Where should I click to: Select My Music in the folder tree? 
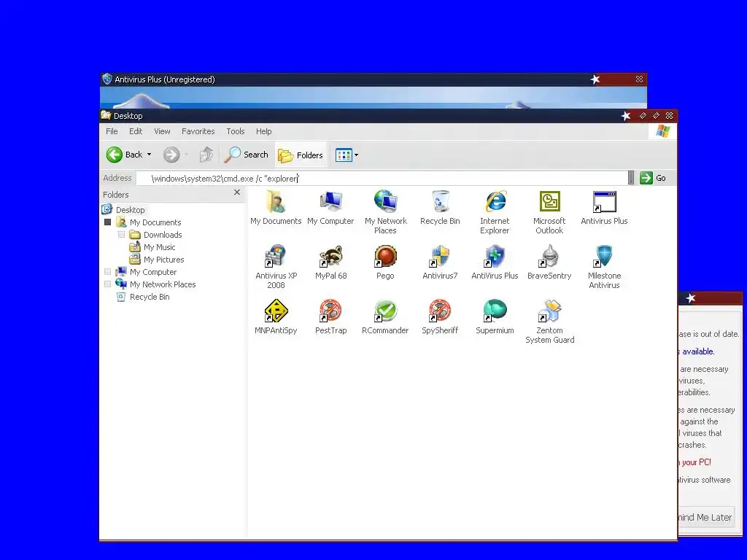click(160, 247)
